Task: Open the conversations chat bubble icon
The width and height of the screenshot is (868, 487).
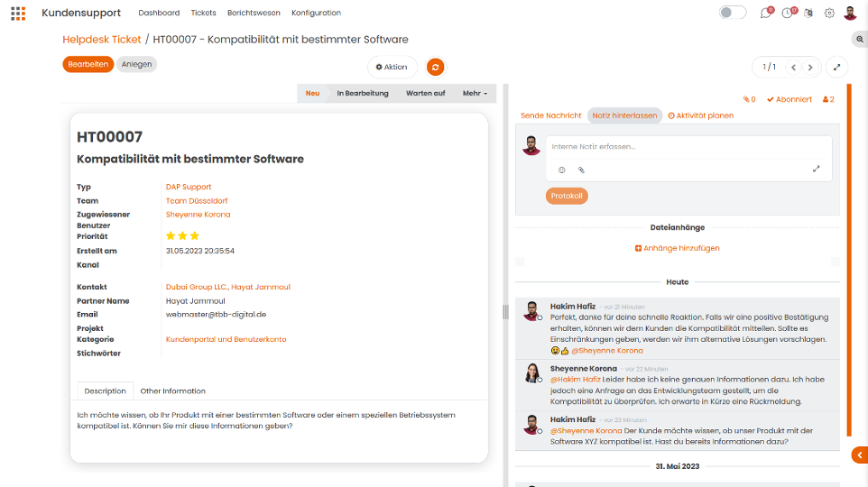Action: click(x=765, y=13)
